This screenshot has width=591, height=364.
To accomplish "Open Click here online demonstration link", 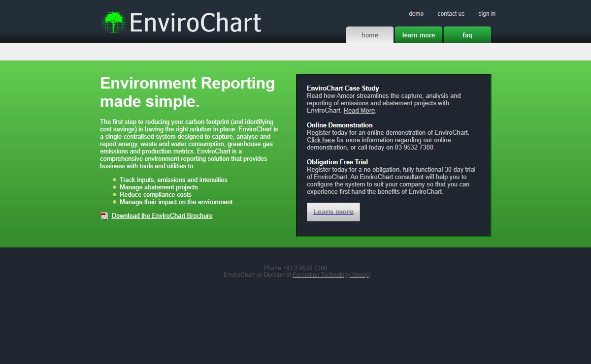I will [x=321, y=140].
